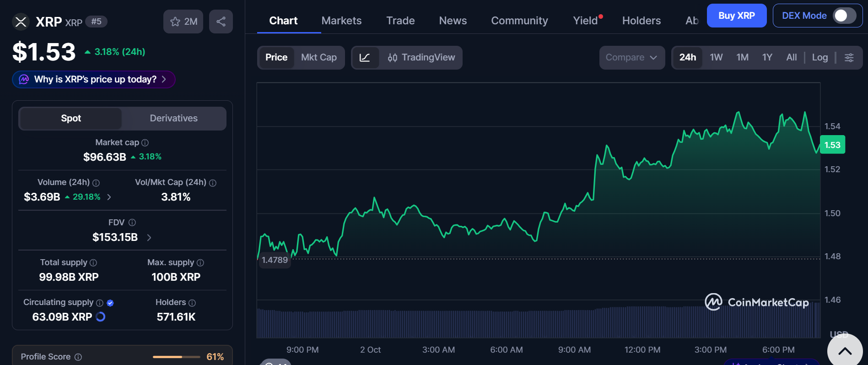The width and height of the screenshot is (868, 365).
Task: Switch to Derivatives data
Action: point(174,118)
